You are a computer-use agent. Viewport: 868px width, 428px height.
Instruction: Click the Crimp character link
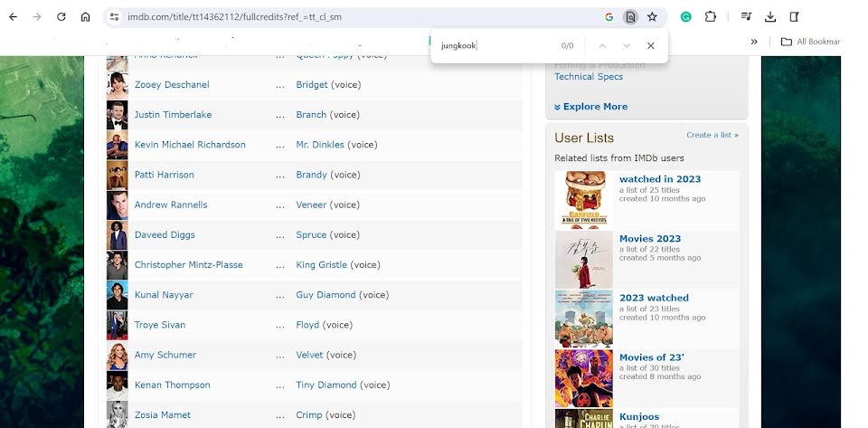(x=309, y=414)
